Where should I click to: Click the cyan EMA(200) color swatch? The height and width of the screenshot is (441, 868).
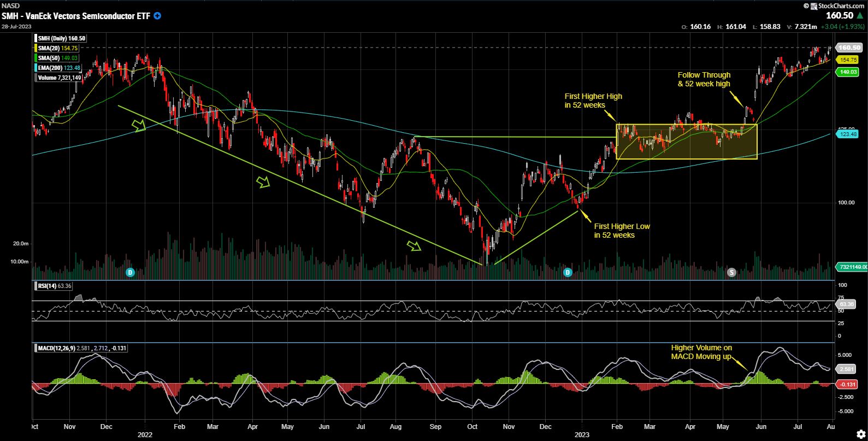tap(36, 68)
